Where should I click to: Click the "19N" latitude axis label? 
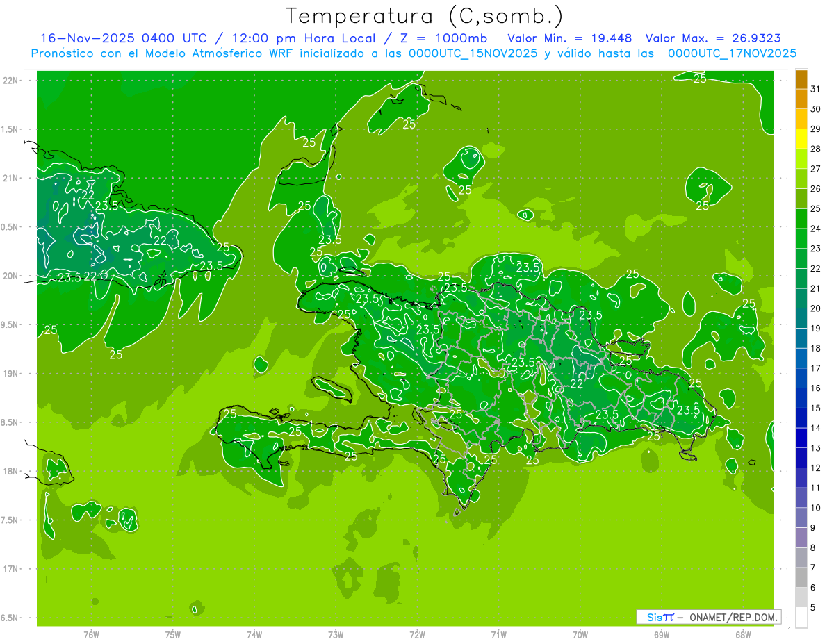pyautogui.click(x=11, y=373)
